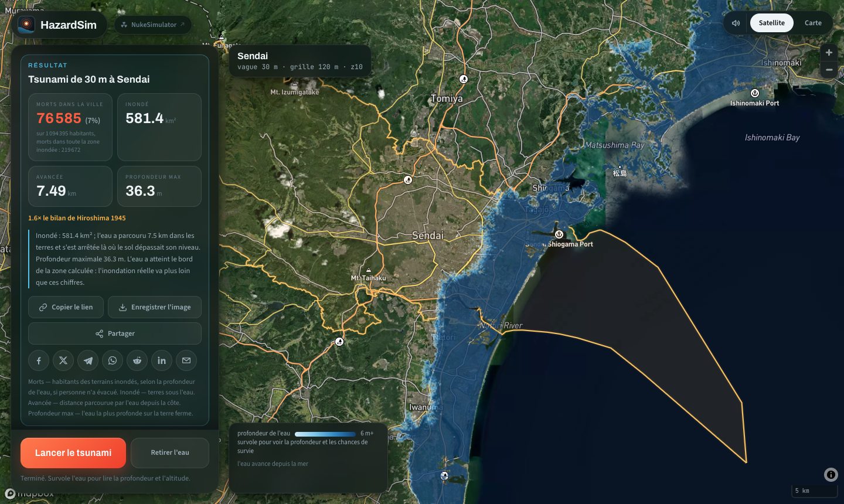Open the NukeSimulator link
The image size is (844, 504).
coord(152,25)
